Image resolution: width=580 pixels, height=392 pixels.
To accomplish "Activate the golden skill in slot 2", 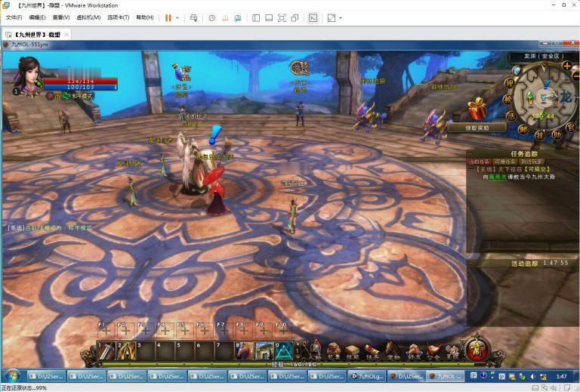I will (x=127, y=350).
